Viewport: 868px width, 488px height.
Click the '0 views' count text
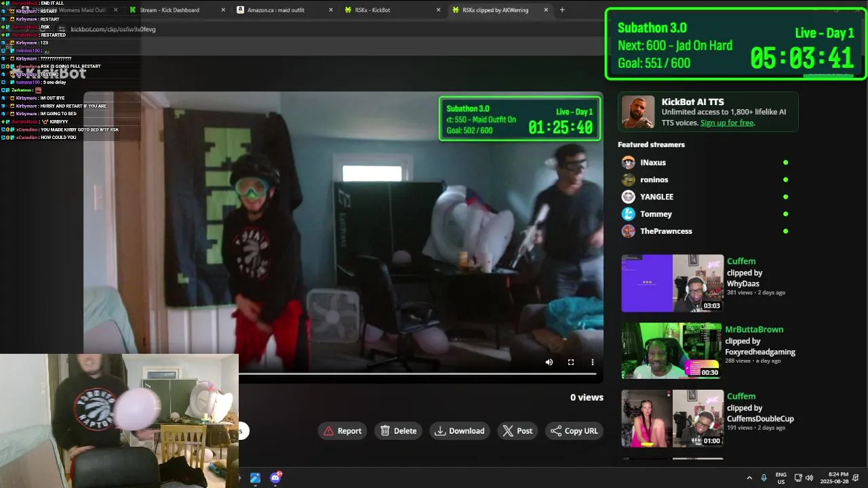pyautogui.click(x=587, y=397)
